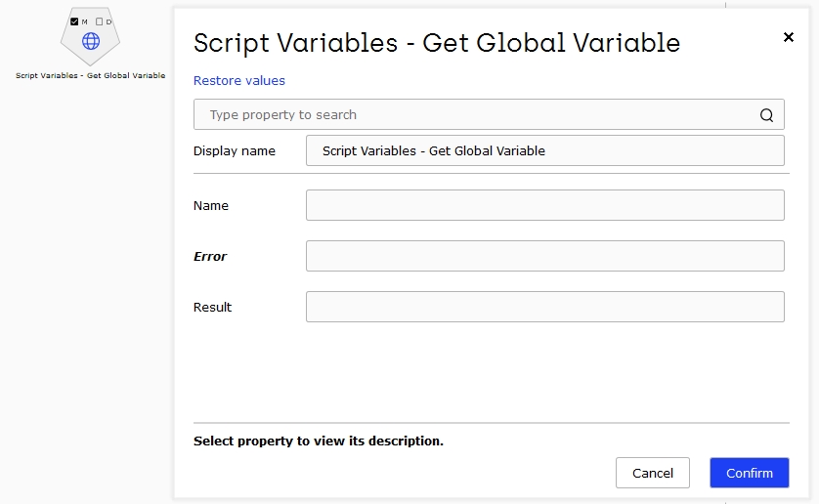
Task: Click into the Display name field
Action: 544,150
